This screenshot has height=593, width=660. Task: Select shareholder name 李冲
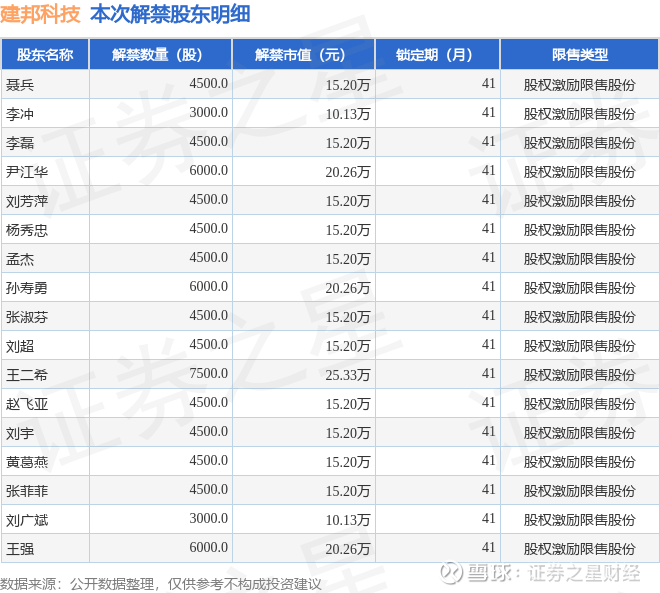coord(20,114)
